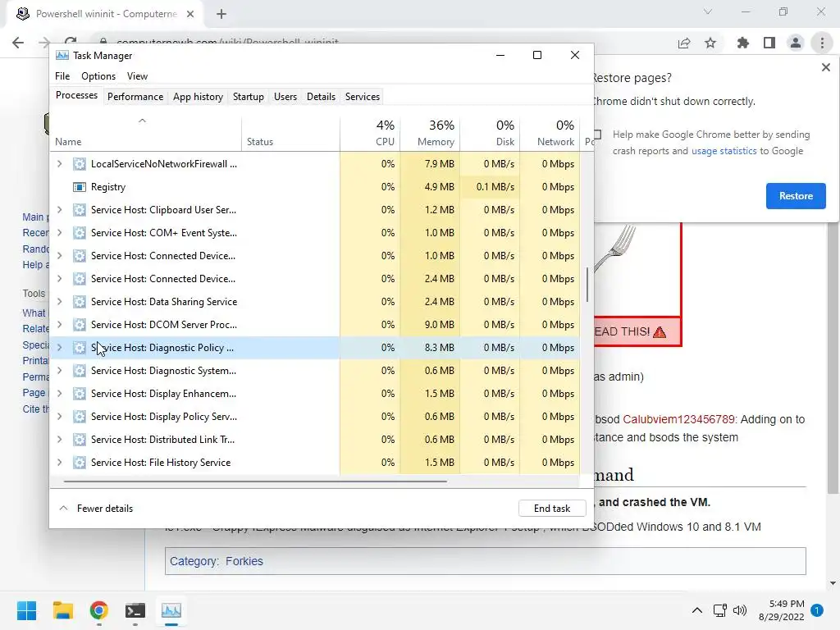Expand Service Host: DCOM Server Process
Screen dimensions: 840x630
point(59,325)
